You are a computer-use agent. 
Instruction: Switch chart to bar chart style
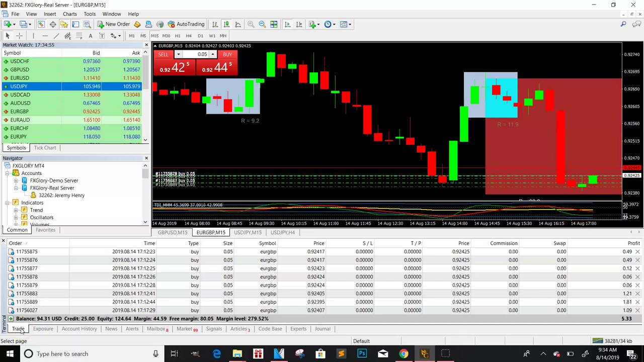(215, 24)
